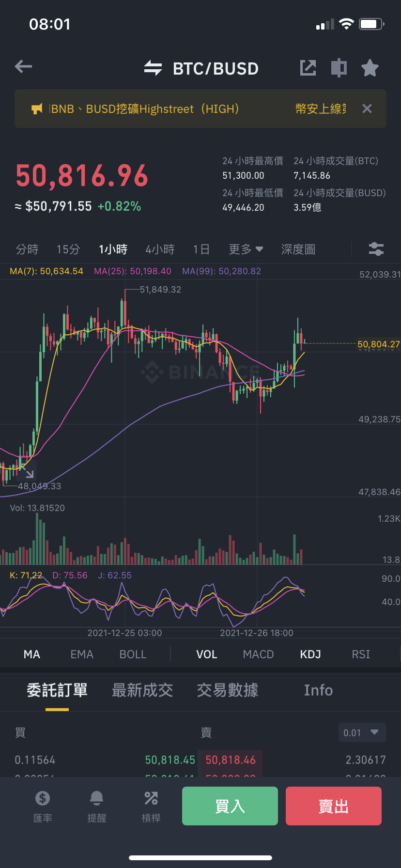Screen dimensions: 401x868
Task: Tap the Vol: 13.81520 label
Action: click(37, 508)
